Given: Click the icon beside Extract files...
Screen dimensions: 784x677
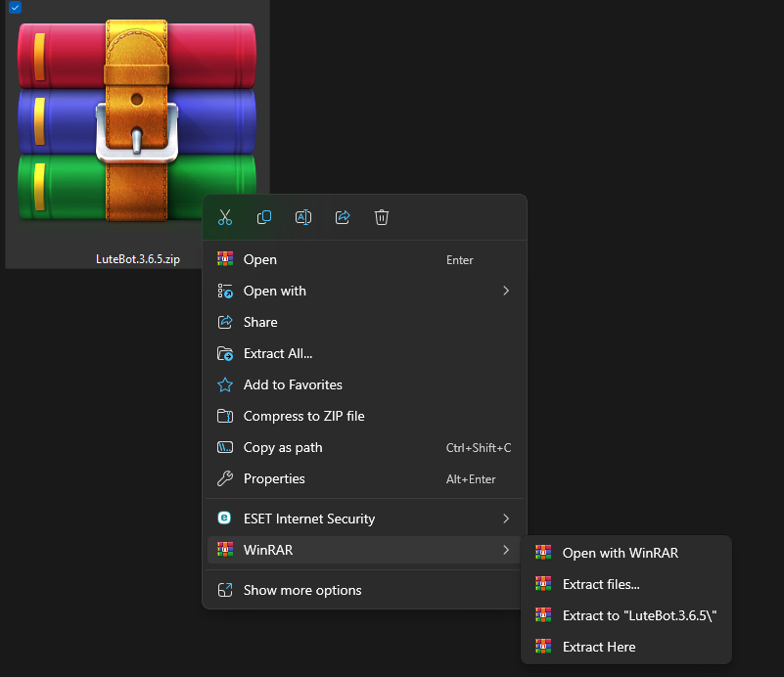Looking at the screenshot, I should coord(543,583).
